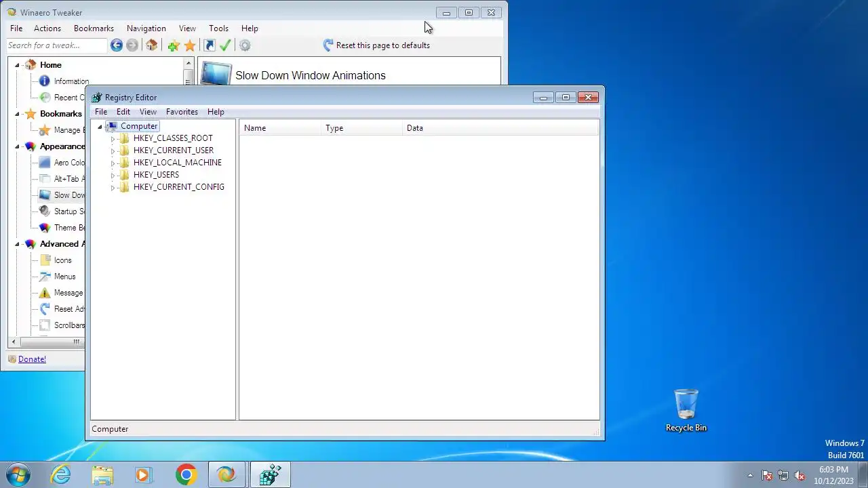Select the Message Font warning icon
The width and height of the screenshot is (868, 488).
click(x=45, y=293)
